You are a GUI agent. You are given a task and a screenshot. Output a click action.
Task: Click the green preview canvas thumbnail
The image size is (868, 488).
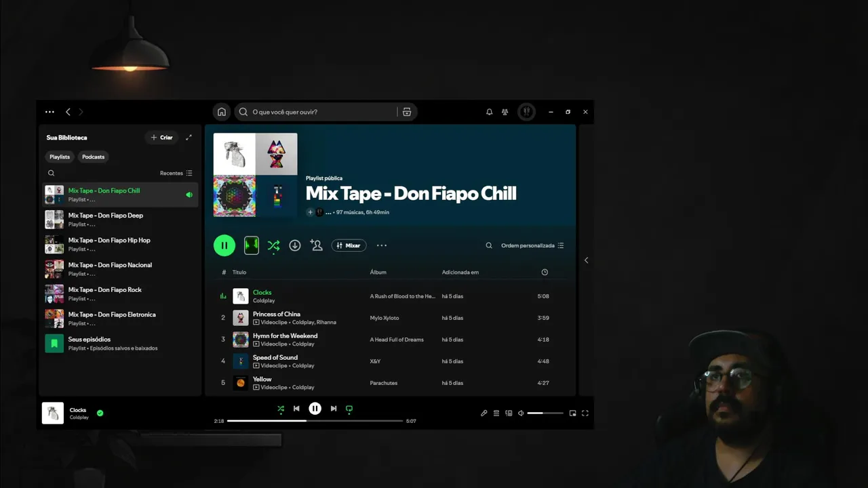252,245
